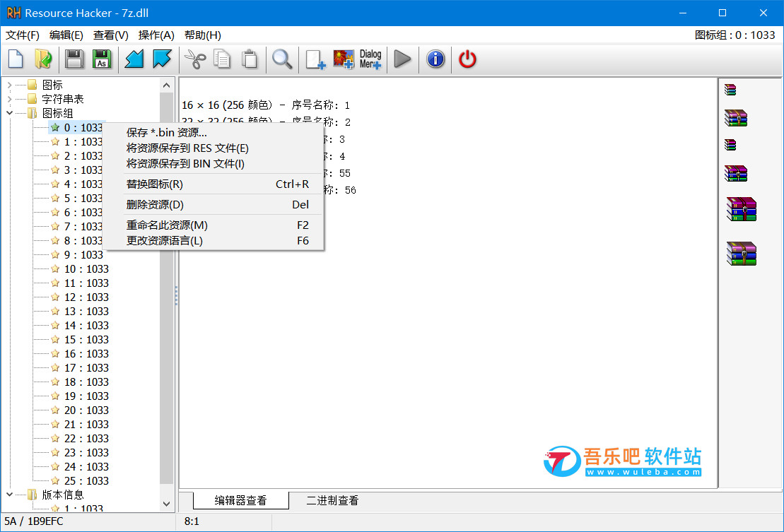Expand the 字符串表 folder node
The width and height of the screenshot is (784, 532).
pyautogui.click(x=9, y=99)
